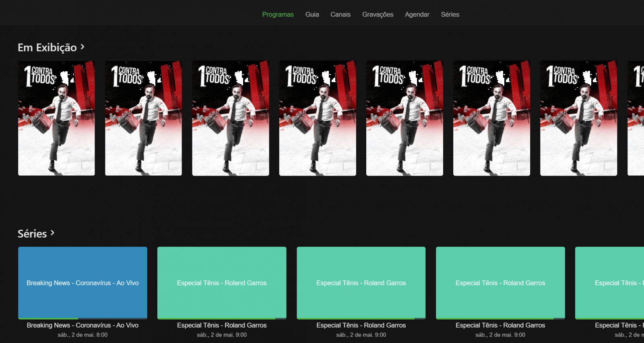Click the date under third Especial Tênis card
Viewport: 644px width, 343px height.
coord(500,335)
